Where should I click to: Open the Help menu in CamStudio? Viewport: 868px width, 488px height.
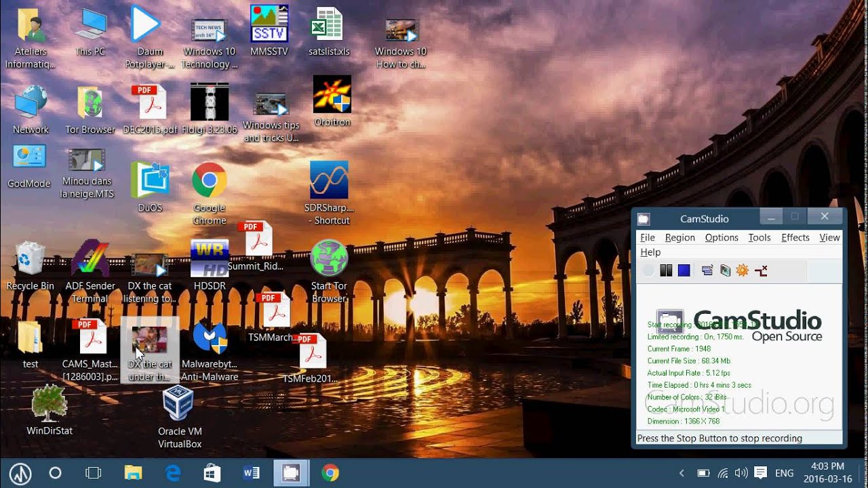[x=650, y=252]
